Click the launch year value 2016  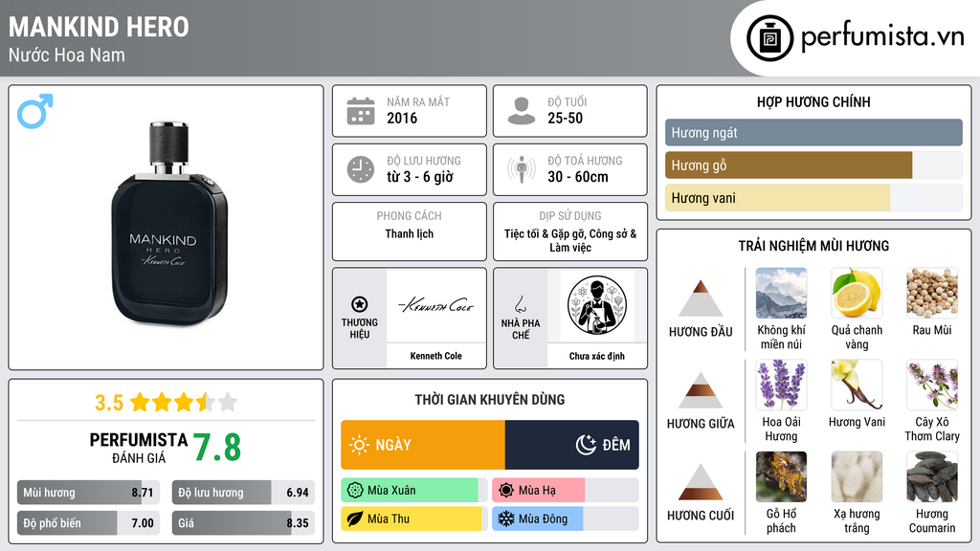(402, 118)
